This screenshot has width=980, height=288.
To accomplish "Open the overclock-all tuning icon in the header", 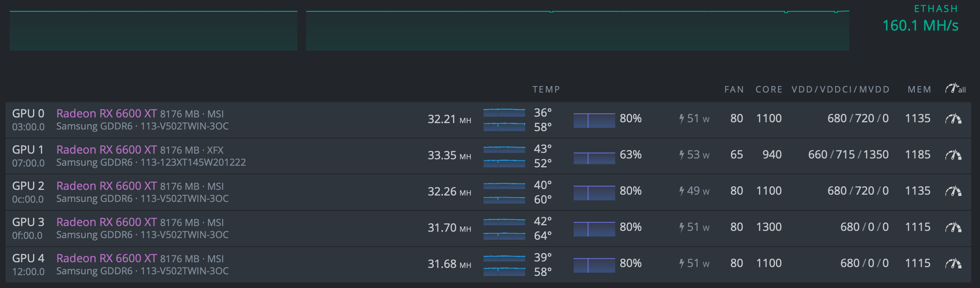I will (955, 88).
